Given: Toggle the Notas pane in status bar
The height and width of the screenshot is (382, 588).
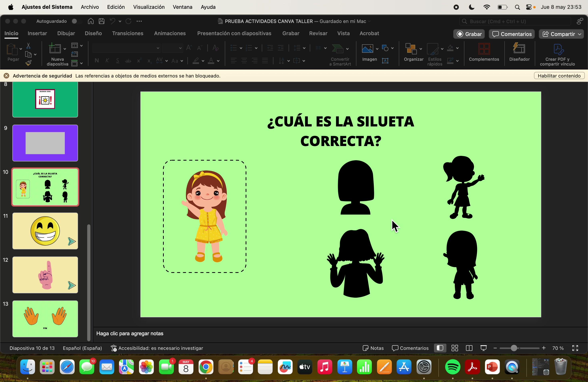Looking at the screenshot, I should 373,348.
